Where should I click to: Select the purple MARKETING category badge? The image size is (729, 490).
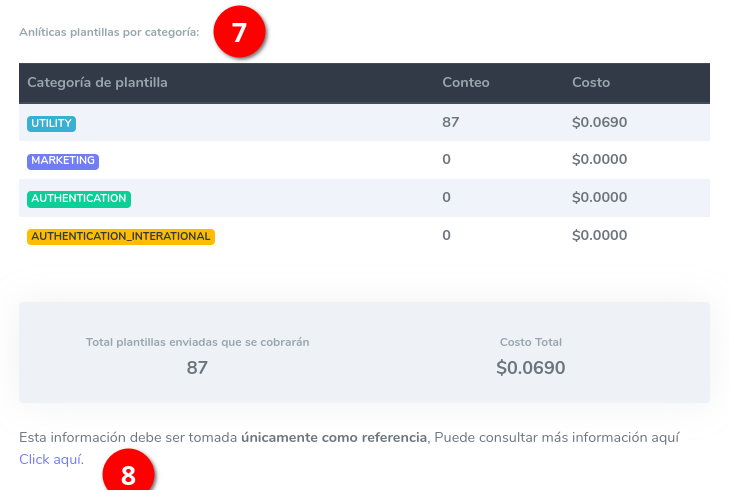(63, 160)
